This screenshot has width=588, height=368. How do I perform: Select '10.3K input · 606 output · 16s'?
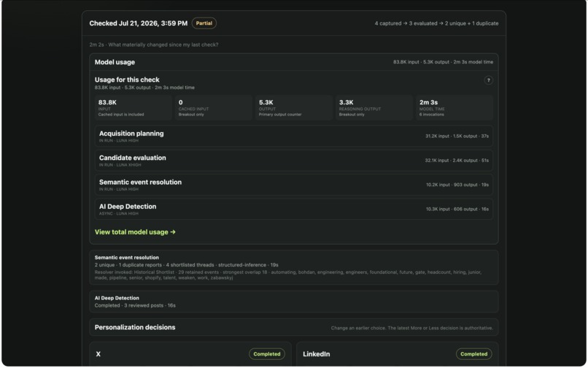pyautogui.click(x=457, y=209)
